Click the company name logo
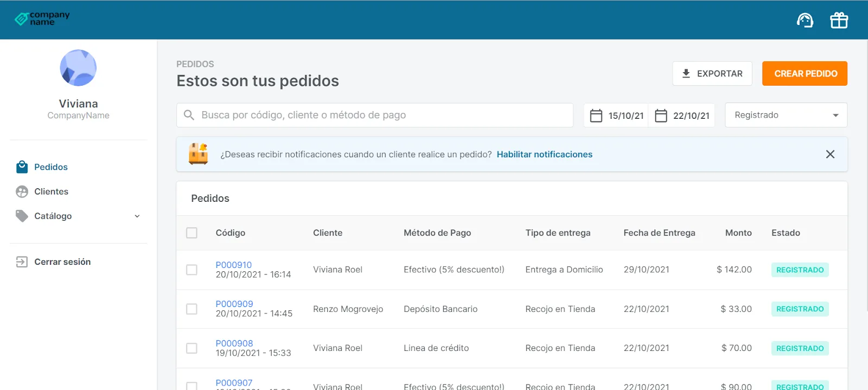Image resolution: width=868 pixels, height=390 pixels. pyautogui.click(x=42, y=19)
